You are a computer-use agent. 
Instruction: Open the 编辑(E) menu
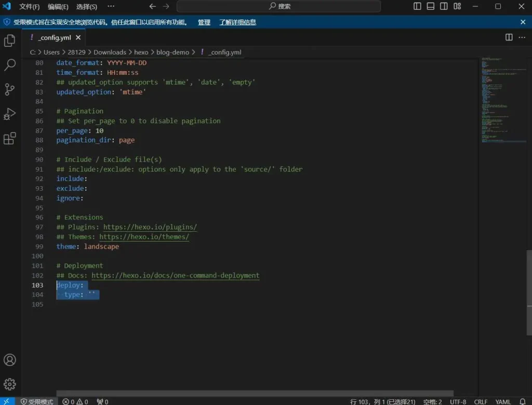(x=58, y=7)
